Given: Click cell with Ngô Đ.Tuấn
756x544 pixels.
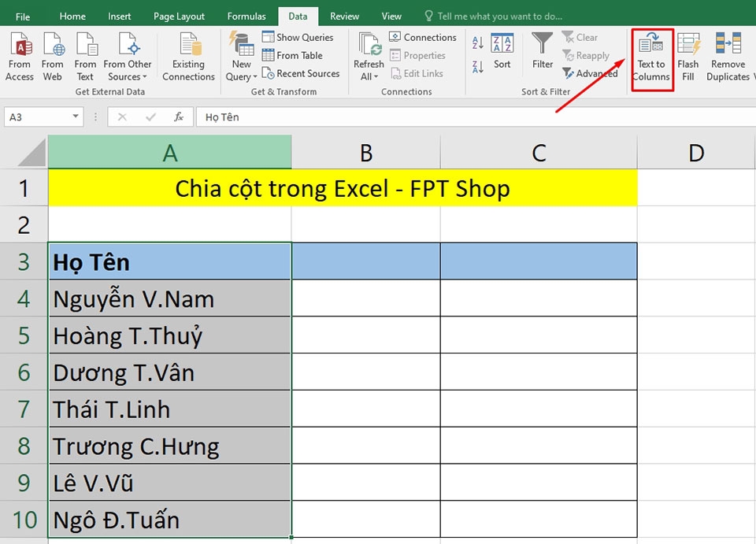Looking at the screenshot, I should 170,520.
